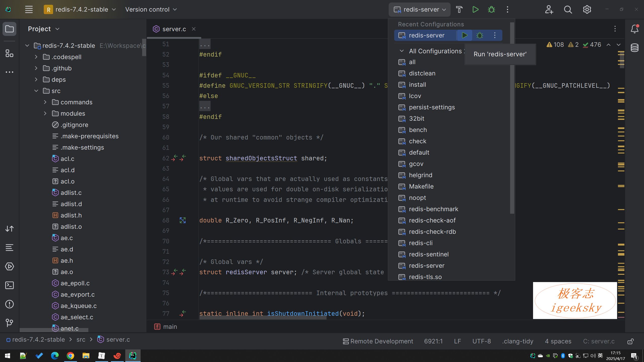Viewport: 644px width, 362px height.
Task: Click the Debug bug icon in the top toolbar
Action: tap(491, 10)
